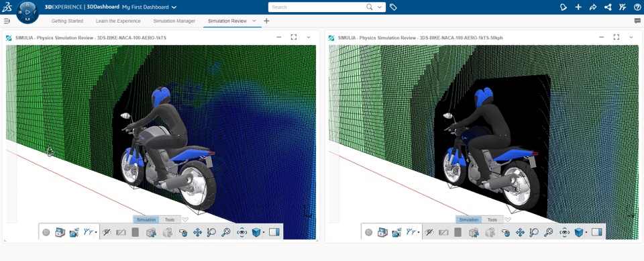Image resolution: width=644 pixels, height=261 pixels.
Task: Open view style cube dropdown in left widget
Action: point(263,233)
